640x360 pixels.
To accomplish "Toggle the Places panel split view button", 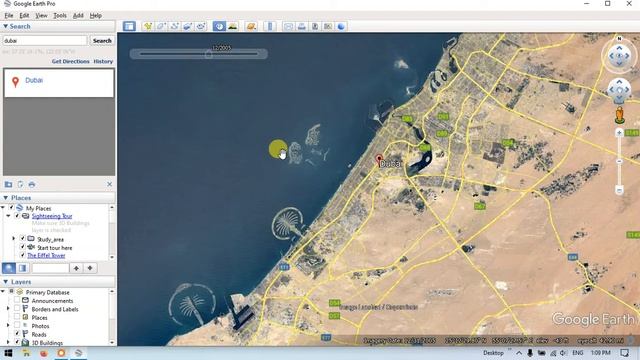I will point(22,268).
